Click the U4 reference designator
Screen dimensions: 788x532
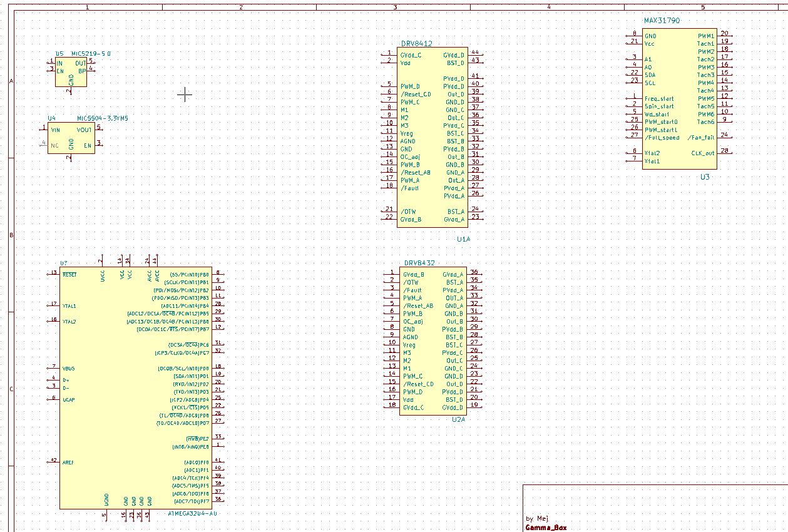point(51,118)
